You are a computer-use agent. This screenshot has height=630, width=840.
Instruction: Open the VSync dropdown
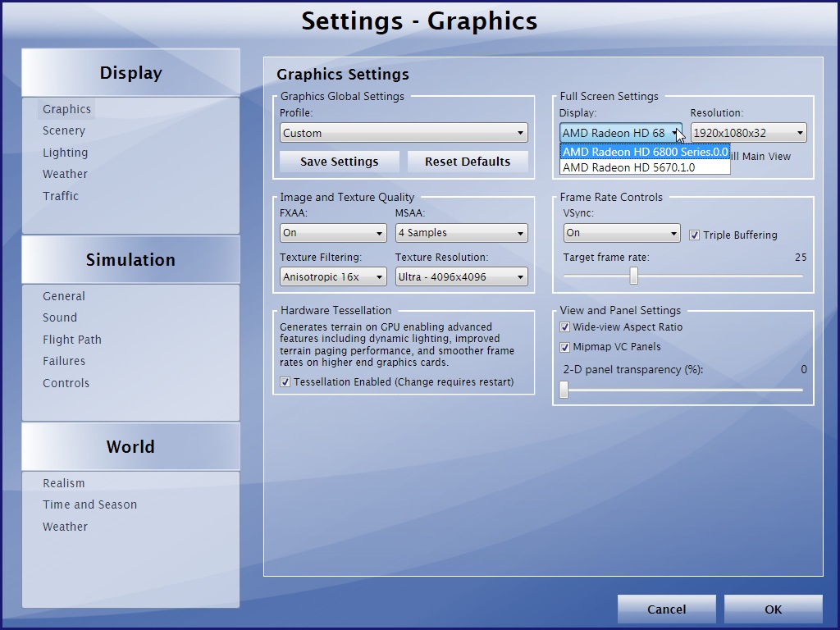tap(621, 233)
